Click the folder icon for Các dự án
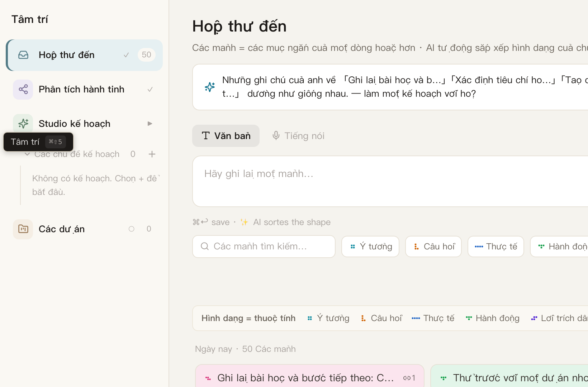This screenshot has width=588, height=387. tap(23, 229)
